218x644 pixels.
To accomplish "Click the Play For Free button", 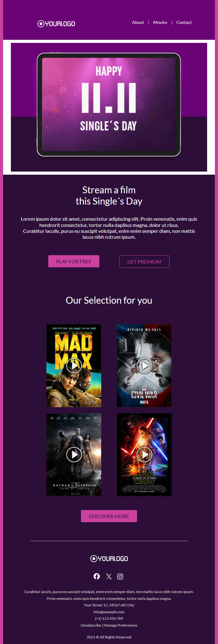I will pos(74,261).
